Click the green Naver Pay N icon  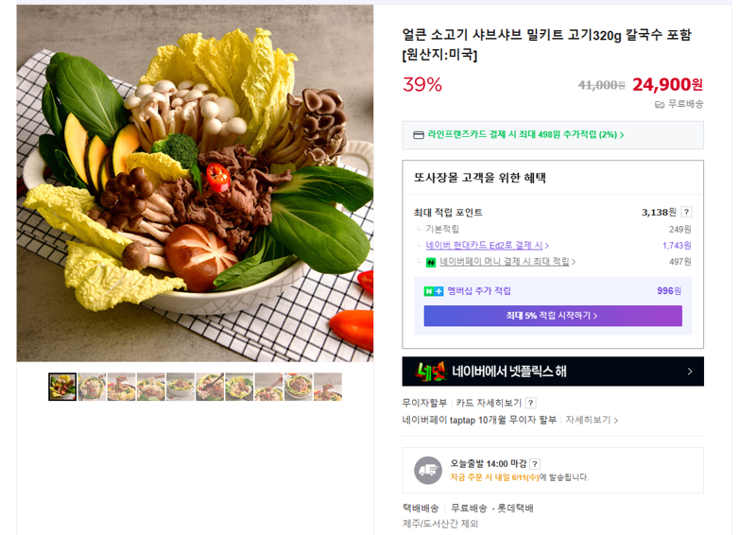(x=431, y=263)
